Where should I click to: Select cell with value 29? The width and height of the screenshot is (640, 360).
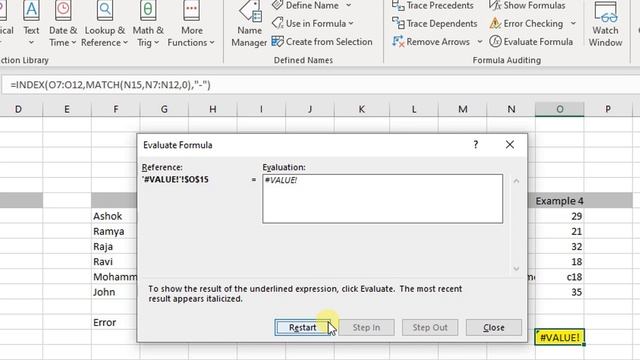pos(559,216)
